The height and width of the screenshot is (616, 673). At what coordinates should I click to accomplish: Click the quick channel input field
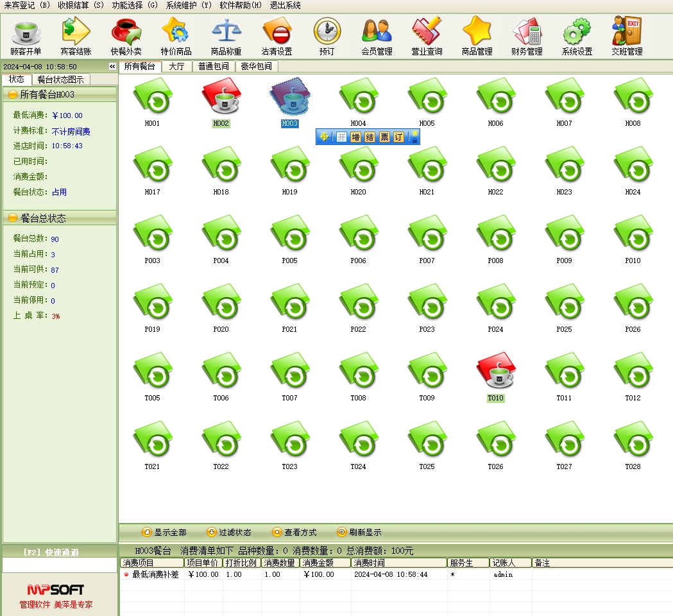point(60,565)
